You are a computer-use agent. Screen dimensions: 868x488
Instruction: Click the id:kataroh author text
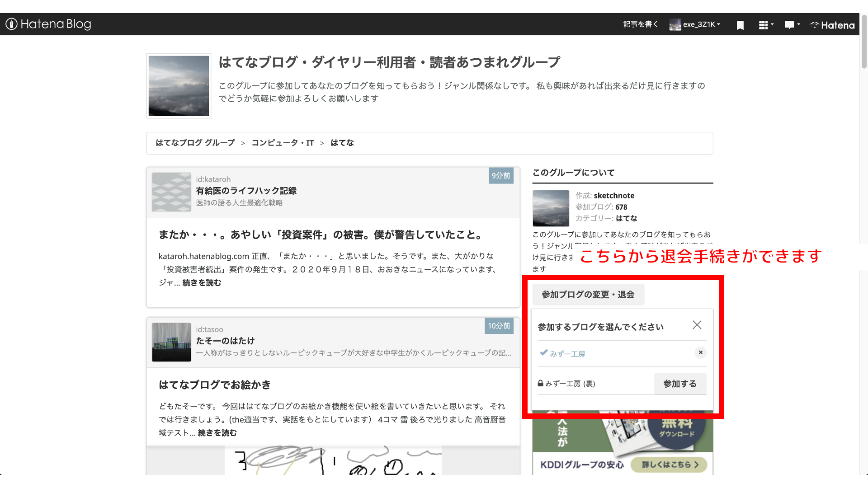(213, 179)
